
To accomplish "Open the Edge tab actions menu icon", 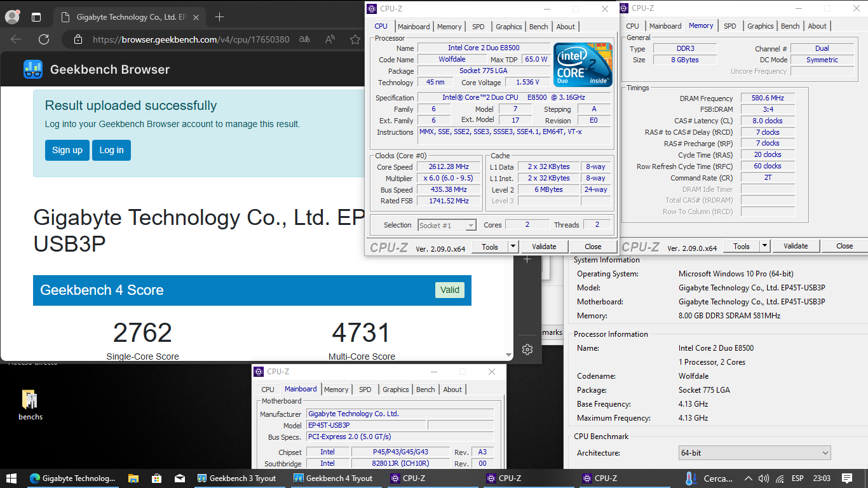I will (36, 17).
